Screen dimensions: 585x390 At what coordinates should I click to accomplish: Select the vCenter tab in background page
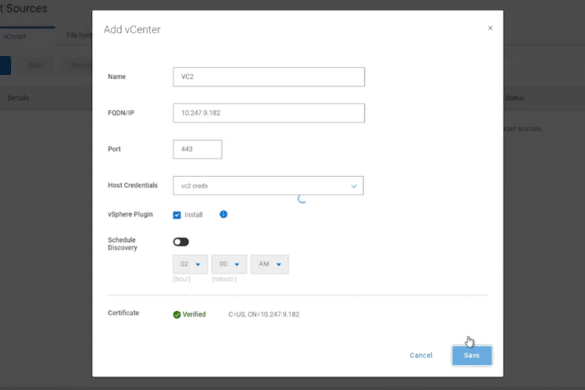(15, 37)
